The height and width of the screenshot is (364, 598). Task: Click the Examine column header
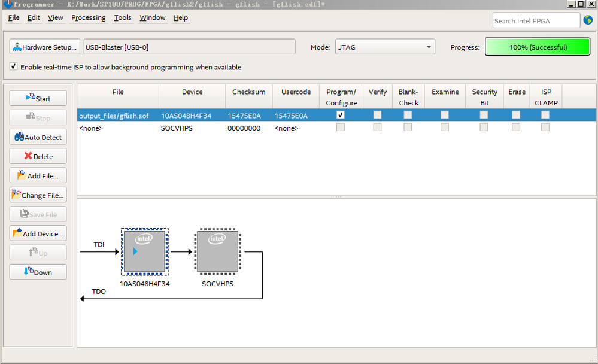[x=445, y=96]
